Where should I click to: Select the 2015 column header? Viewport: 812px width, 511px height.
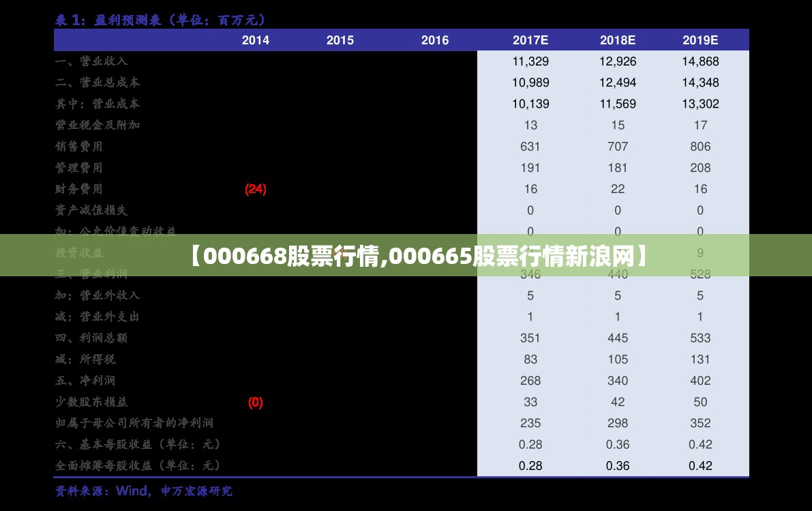tap(340, 40)
